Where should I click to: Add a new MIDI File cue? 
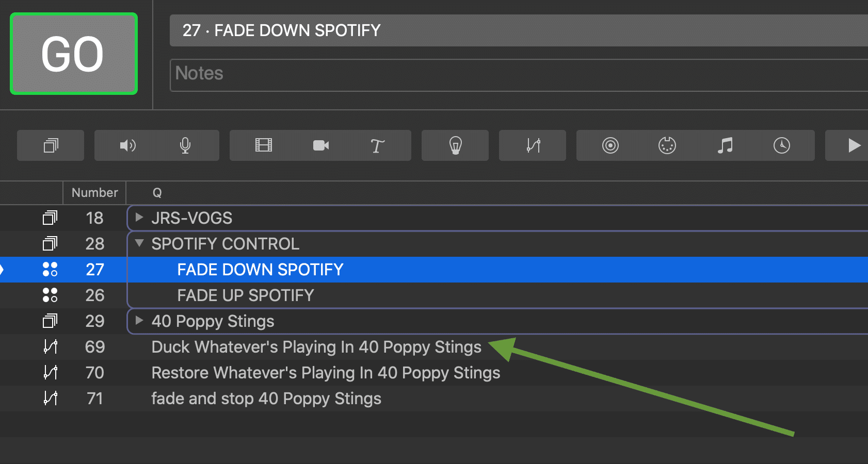pyautogui.click(x=725, y=145)
